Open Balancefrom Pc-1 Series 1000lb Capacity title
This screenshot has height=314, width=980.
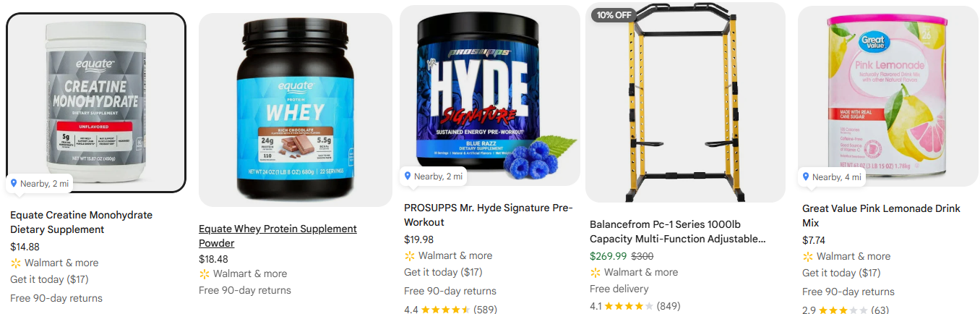[x=677, y=232]
